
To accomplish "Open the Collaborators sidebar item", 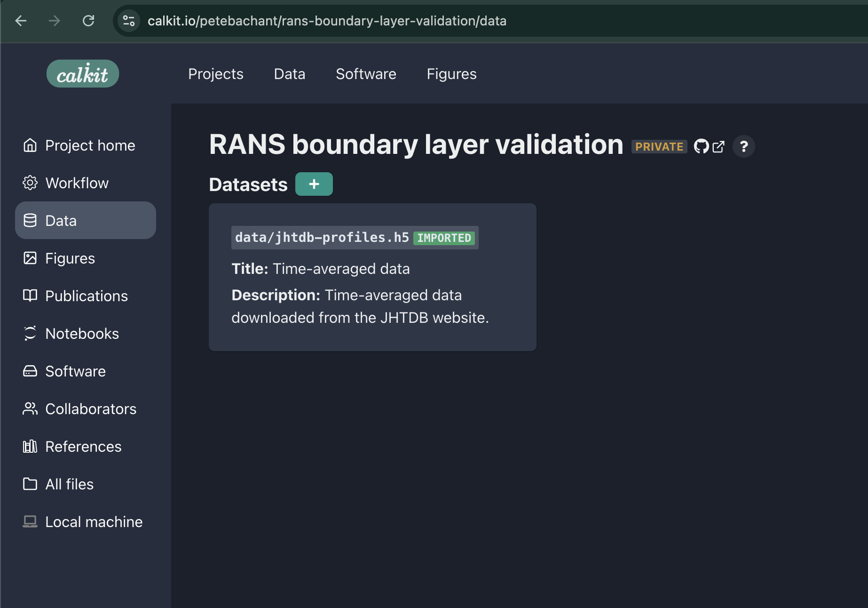I will tap(86, 408).
